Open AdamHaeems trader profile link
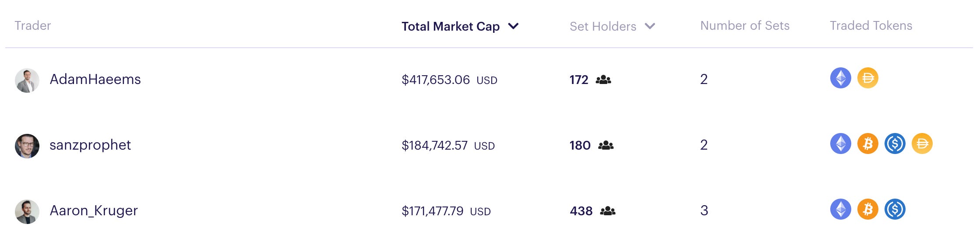The width and height of the screenshot is (980, 252). point(95,79)
